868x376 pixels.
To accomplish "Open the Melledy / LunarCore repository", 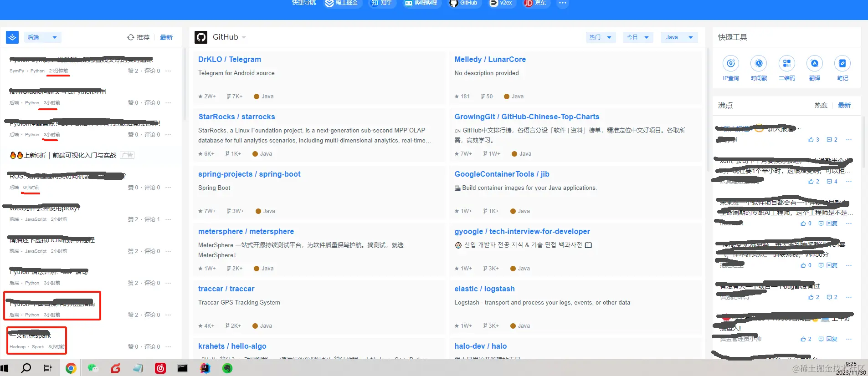I will click(490, 59).
